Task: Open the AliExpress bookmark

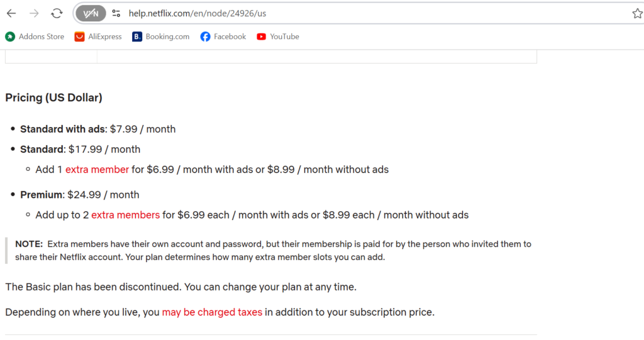Action: click(x=98, y=36)
